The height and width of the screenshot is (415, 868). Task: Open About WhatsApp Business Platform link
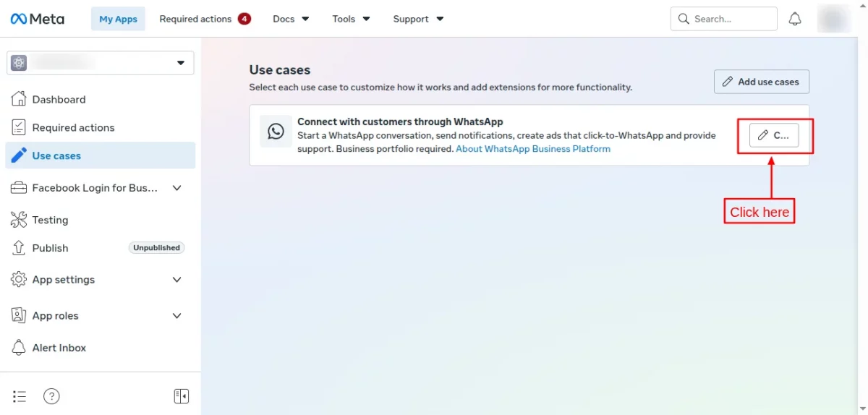(533, 149)
